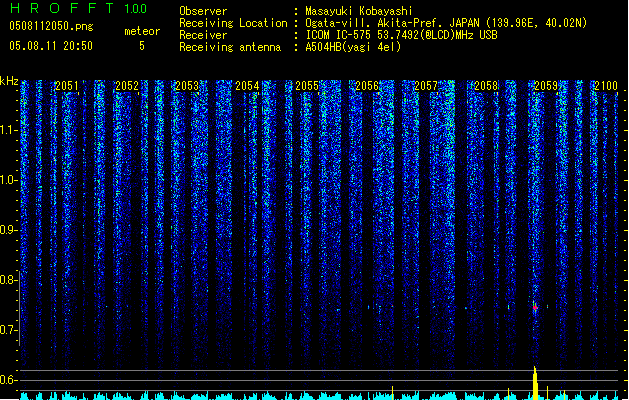Click the Receiving antenna label
The height and width of the screenshot is (400, 629).
click(230, 47)
